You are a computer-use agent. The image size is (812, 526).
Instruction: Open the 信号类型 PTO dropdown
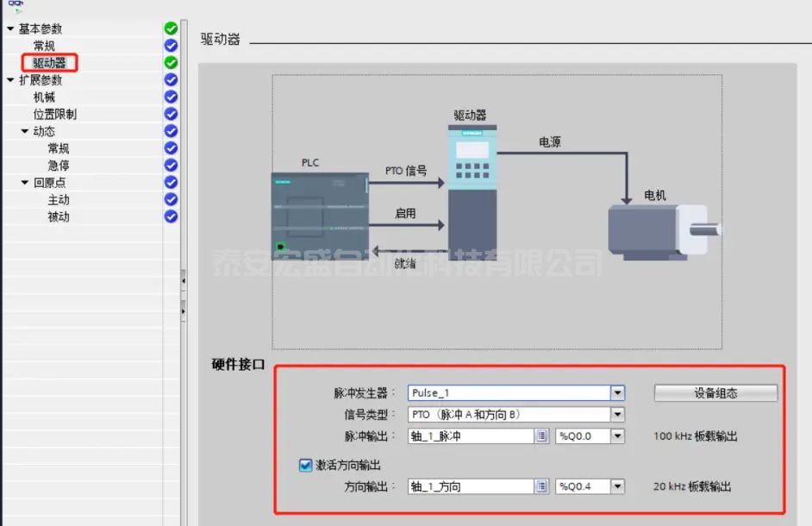pyautogui.click(x=617, y=415)
